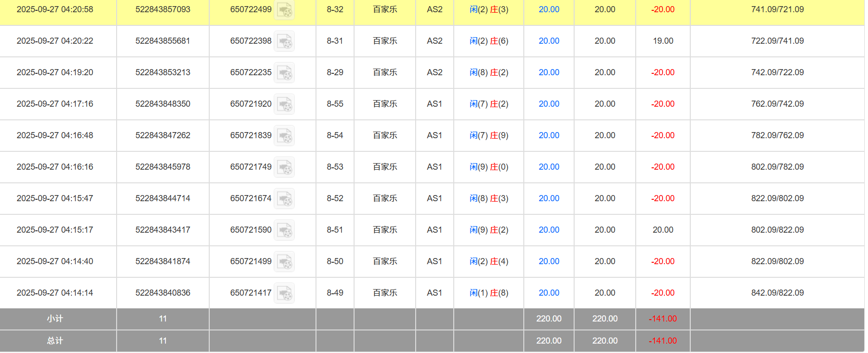Click the result 闲(2) 庄(6)
Screen dimensions: 868x353
point(489,41)
